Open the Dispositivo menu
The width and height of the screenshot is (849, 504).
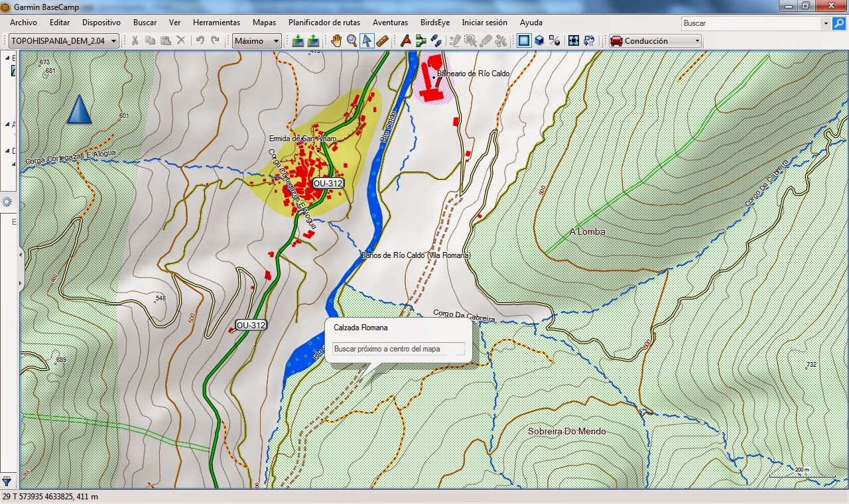tap(101, 23)
